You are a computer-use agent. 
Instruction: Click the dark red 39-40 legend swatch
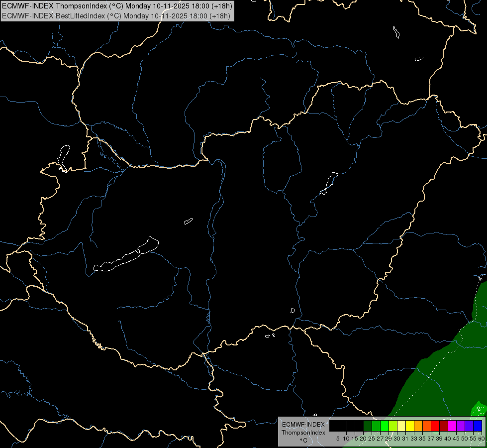point(444,426)
